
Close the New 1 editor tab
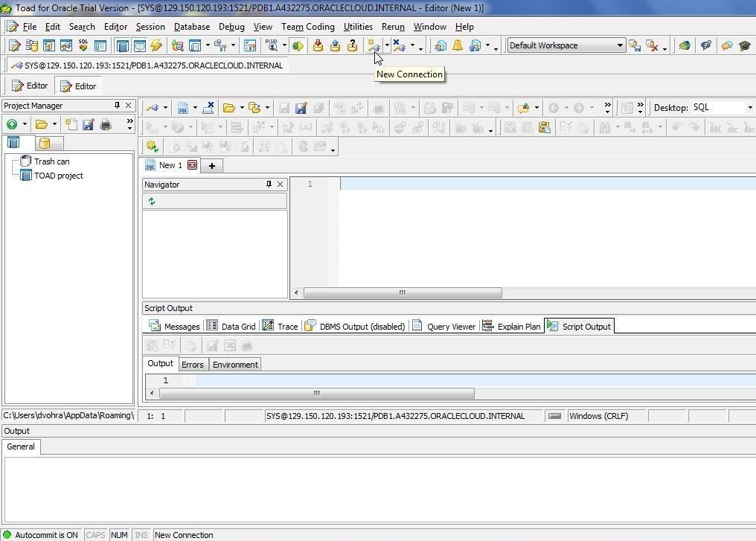tap(193, 165)
